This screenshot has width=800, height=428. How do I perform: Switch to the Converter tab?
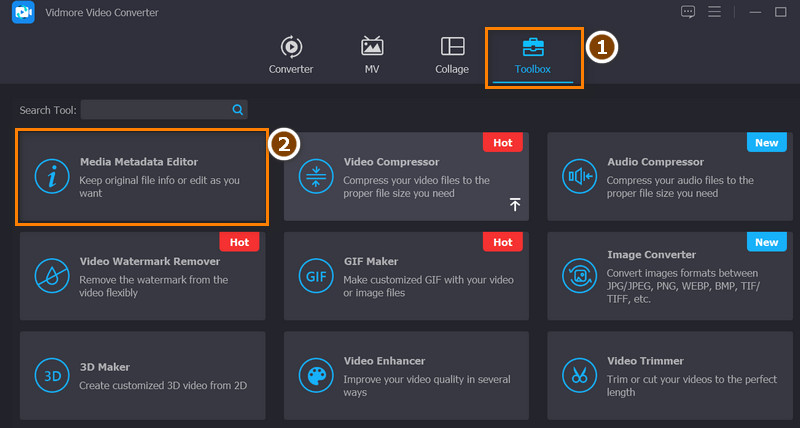(x=291, y=55)
